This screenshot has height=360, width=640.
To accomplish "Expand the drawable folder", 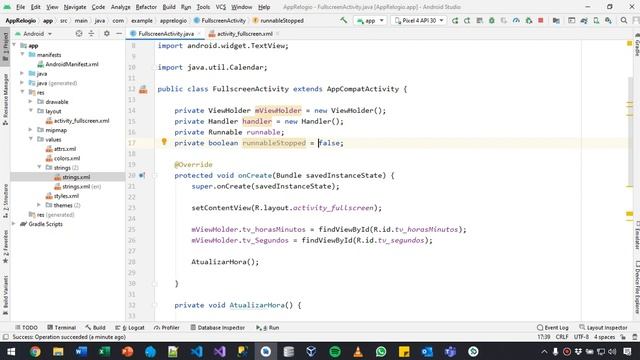I will coord(31,101).
